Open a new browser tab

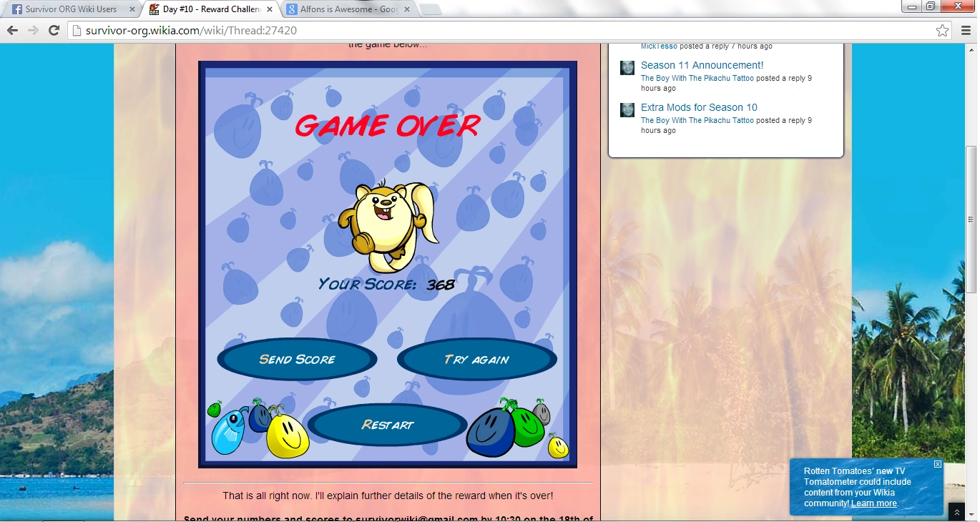[431, 10]
